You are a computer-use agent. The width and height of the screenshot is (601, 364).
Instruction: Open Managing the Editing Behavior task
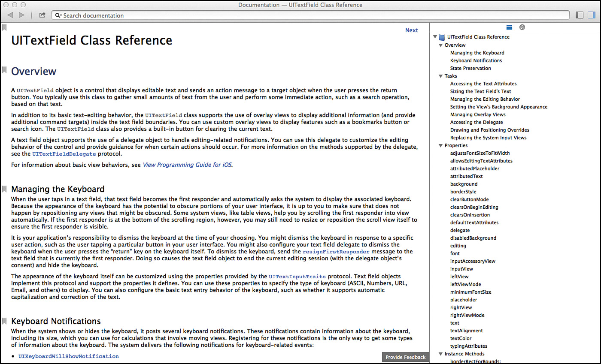point(485,99)
